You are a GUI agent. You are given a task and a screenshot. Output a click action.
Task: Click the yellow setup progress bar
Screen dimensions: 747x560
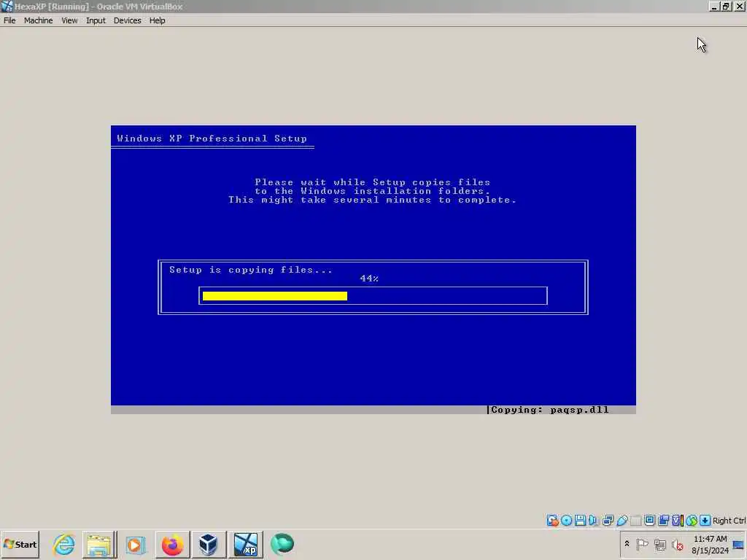(275, 296)
